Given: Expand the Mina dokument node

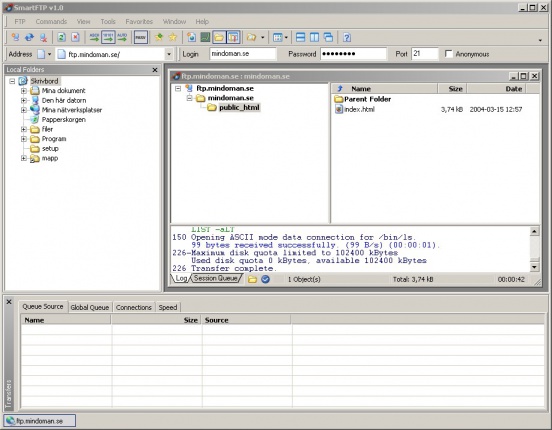Looking at the screenshot, I should pos(24,91).
